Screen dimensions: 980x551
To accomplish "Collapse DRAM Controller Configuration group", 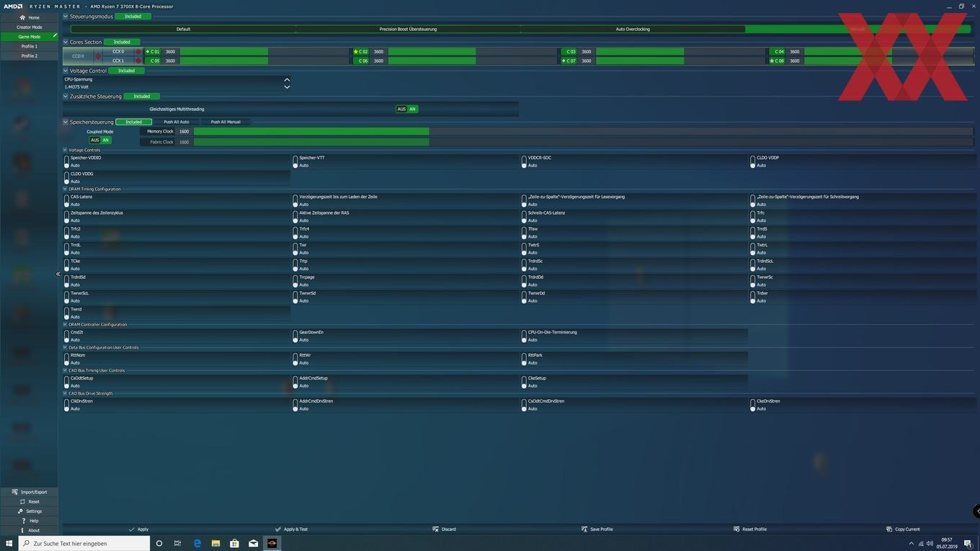I will point(65,324).
